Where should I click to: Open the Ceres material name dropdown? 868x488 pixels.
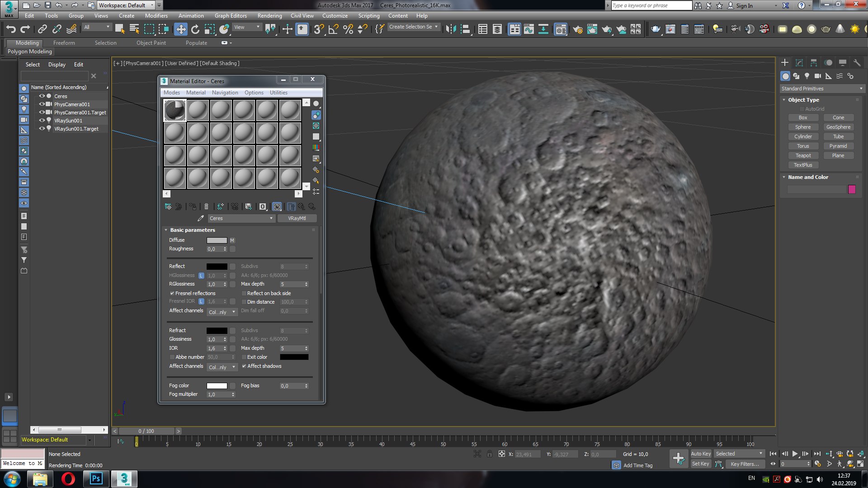(241, 218)
